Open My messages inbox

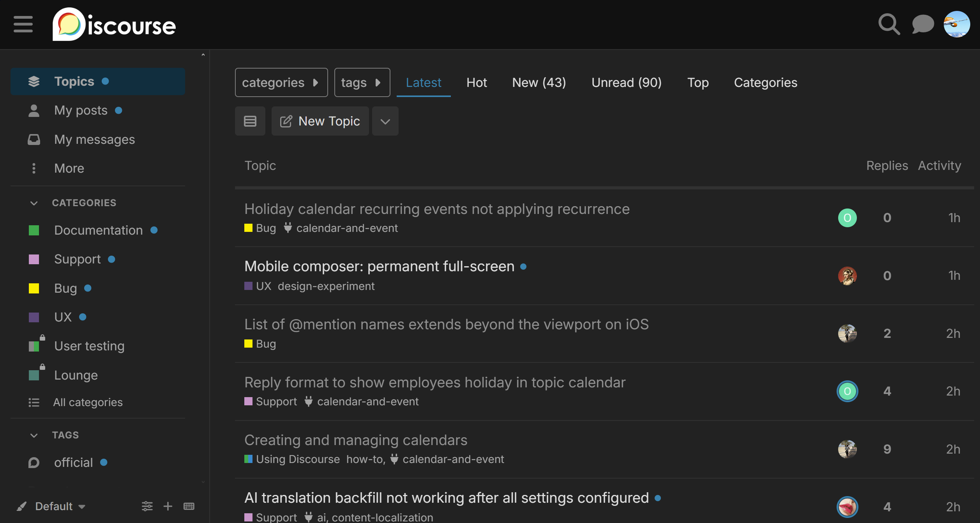click(x=94, y=140)
